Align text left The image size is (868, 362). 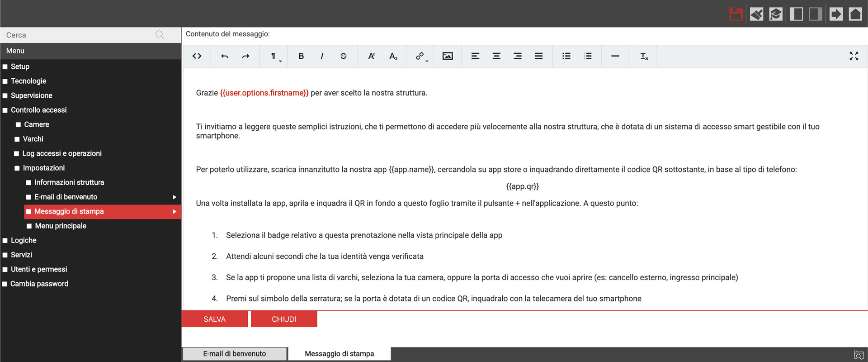[x=475, y=56]
